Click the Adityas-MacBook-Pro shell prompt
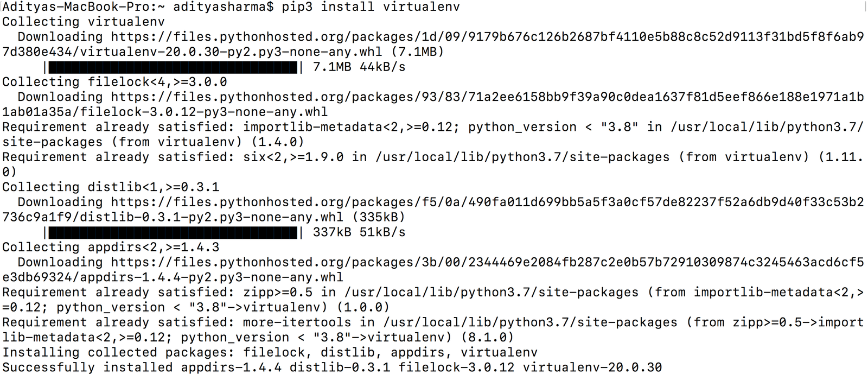Viewport: 868px width, 374px height. pyautogui.click(x=138, y=7)
